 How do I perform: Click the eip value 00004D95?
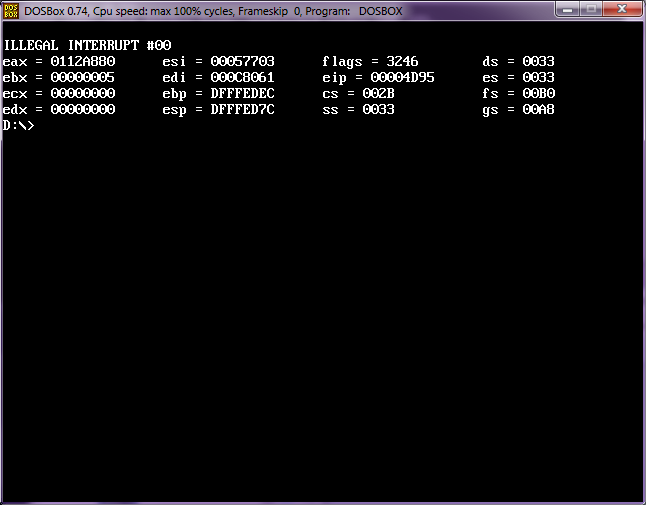point(403,77)
